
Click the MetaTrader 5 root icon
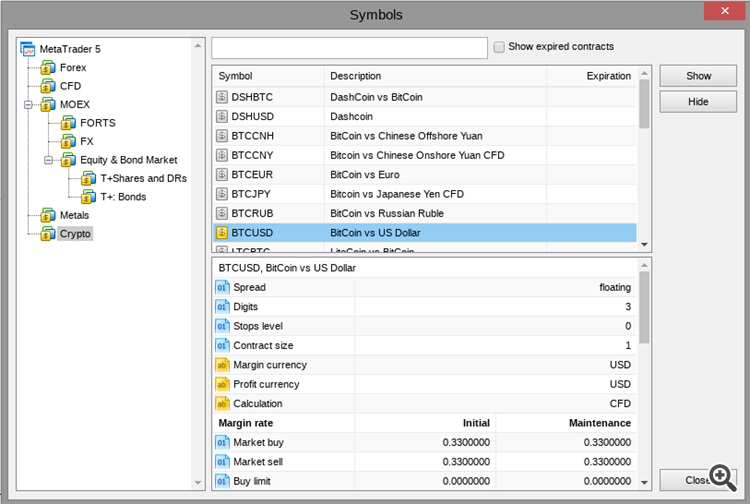point(28,49)
